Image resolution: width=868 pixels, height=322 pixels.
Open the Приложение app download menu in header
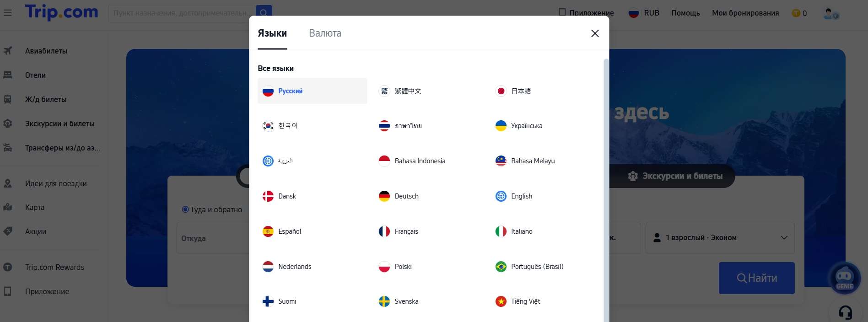coord(586,13)
